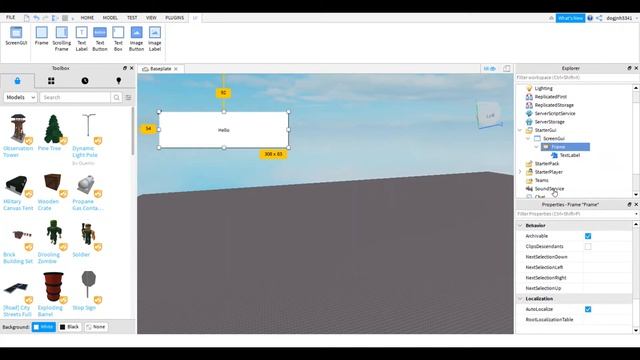Expand the StarterPlayer tree node
This screenshot has width=640, height=360.
click(x=520, y=172)
